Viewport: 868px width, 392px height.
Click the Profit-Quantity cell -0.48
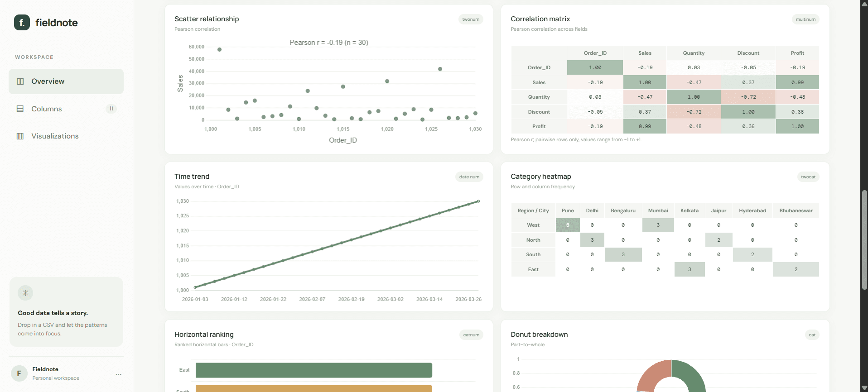(694, 126)
